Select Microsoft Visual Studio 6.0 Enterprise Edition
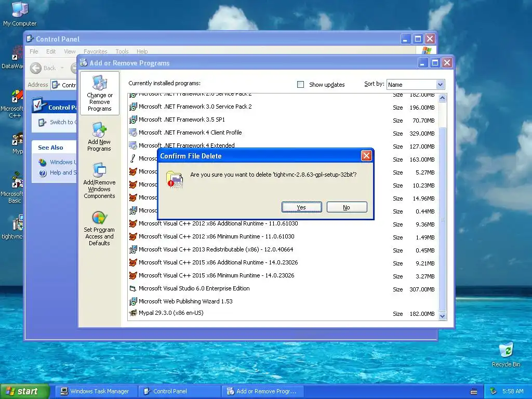This screenshot has height=399, width=532. [194, 288]
